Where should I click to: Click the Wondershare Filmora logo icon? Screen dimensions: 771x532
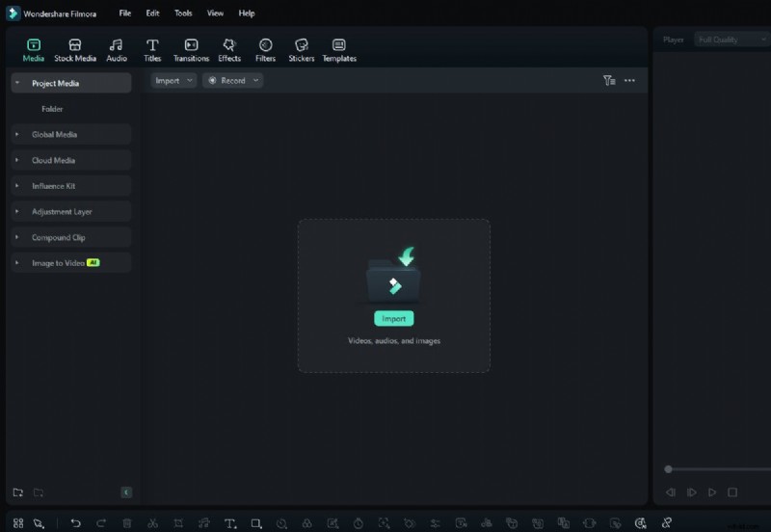(13, 13)
